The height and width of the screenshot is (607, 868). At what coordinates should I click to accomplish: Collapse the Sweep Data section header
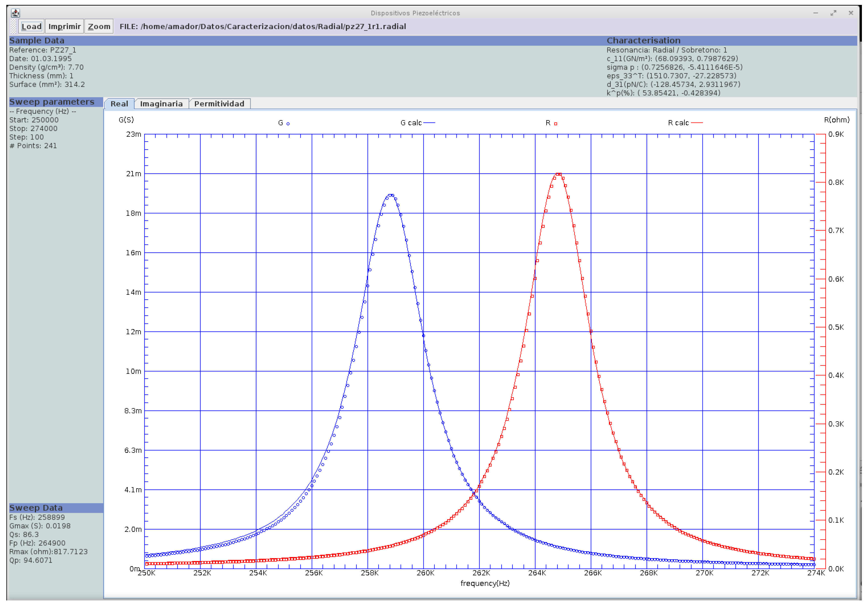pos(36,508)
